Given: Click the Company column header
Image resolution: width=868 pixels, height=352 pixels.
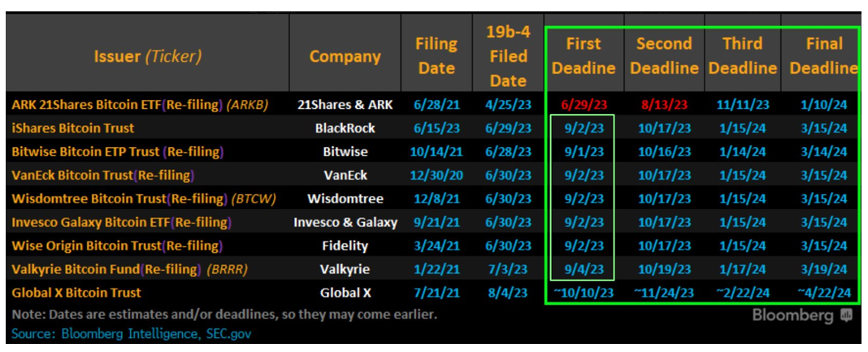Looking at the screenshot, I should point(345,56).
